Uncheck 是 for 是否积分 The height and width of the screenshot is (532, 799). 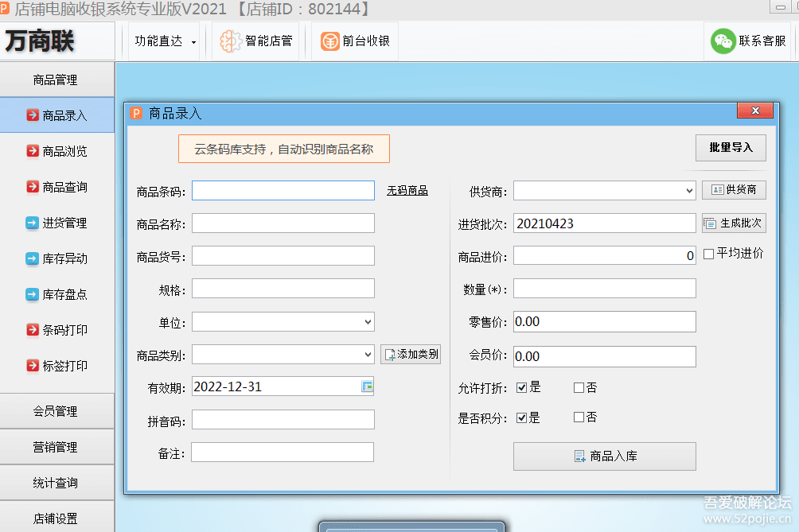[521, 417]
